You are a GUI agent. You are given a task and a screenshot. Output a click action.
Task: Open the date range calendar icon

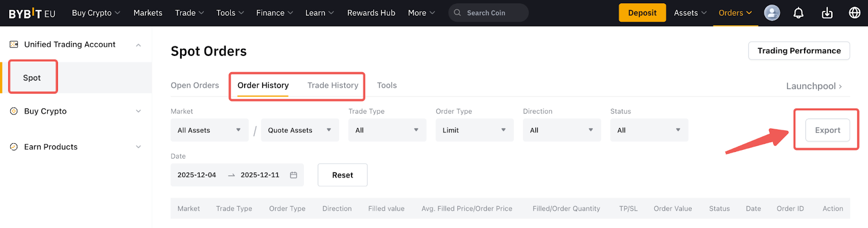[x=293, y=175]
